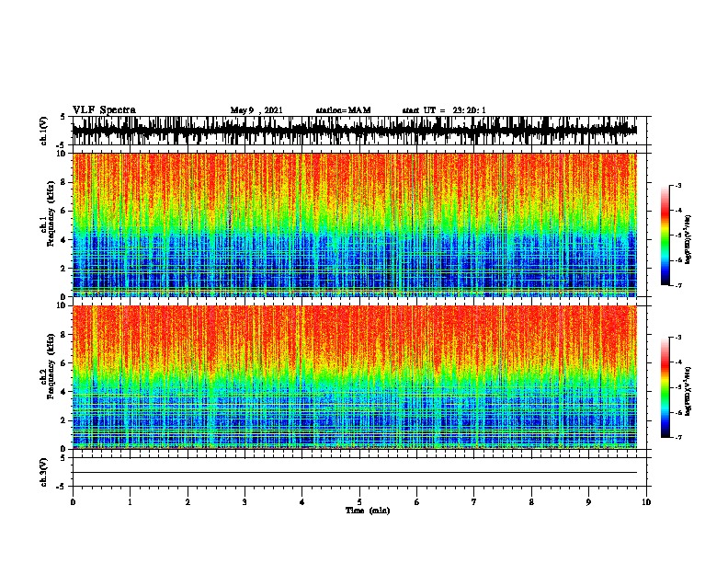
Task: Click inside the ch.1 spectrogram panel
Action: click(355, 224)
